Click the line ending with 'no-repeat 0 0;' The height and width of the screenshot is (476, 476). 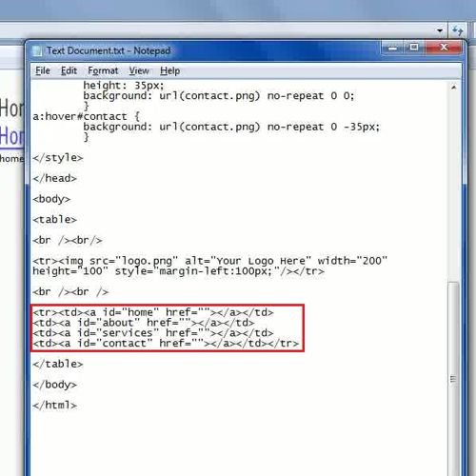click(219, 96)
